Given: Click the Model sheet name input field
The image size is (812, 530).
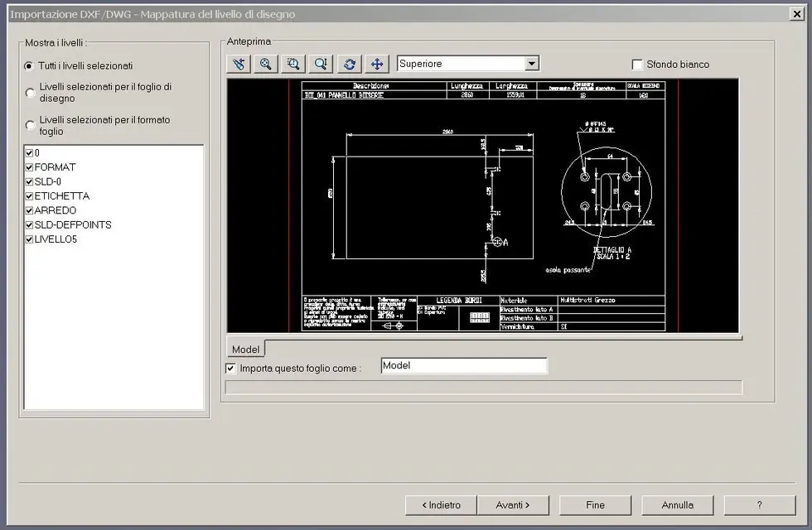Looking at the screenshot, I should [x=464, y=366].
